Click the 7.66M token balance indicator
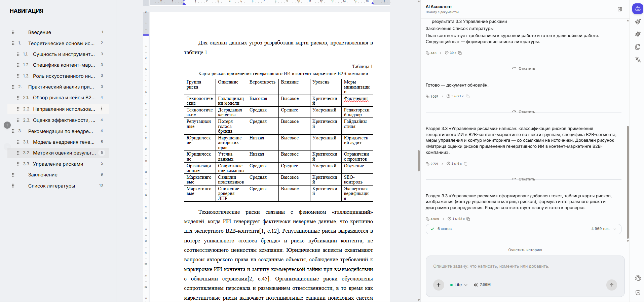 (482, 285)
